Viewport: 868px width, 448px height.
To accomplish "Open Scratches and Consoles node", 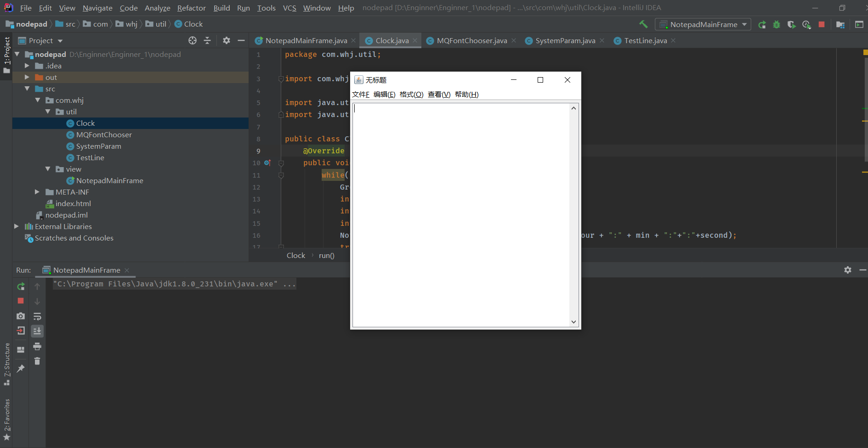I will (74, 238).
